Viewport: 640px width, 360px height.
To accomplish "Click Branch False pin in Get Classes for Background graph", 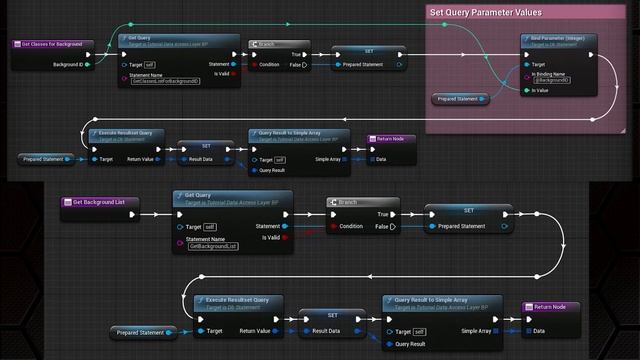I will tap(304, 65).
